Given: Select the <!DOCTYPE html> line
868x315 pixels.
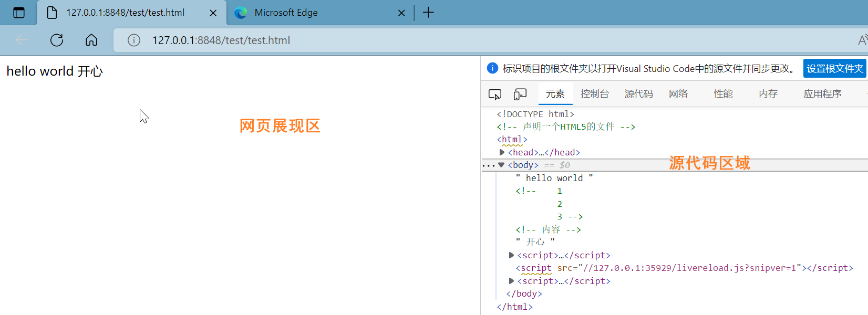Looking at the screenshot, I should (535, 114).
